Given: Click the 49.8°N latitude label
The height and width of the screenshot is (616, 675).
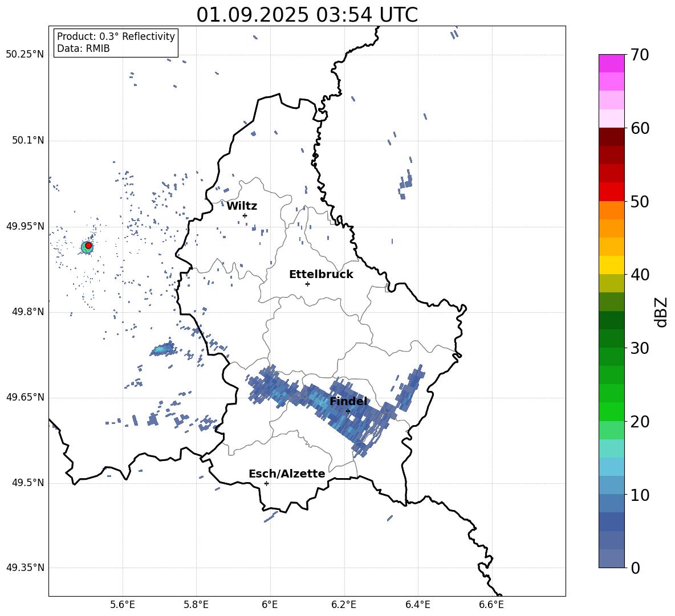Looking at the screenshot, I should click(x=27, y=312).
